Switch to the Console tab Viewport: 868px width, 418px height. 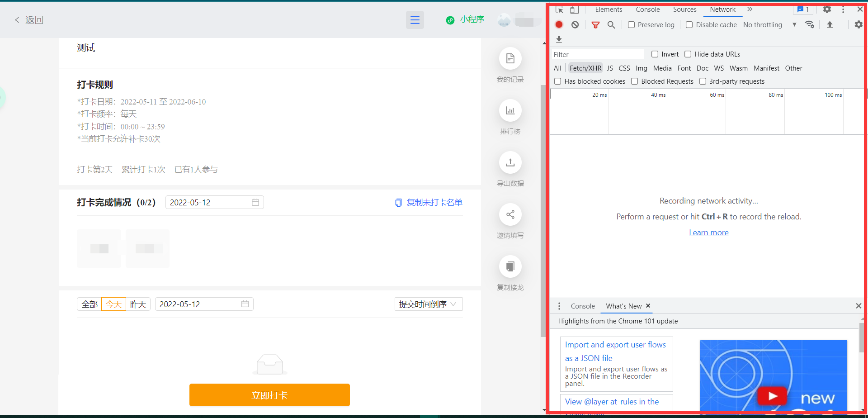pyautogui.click(x=647, y=9)
